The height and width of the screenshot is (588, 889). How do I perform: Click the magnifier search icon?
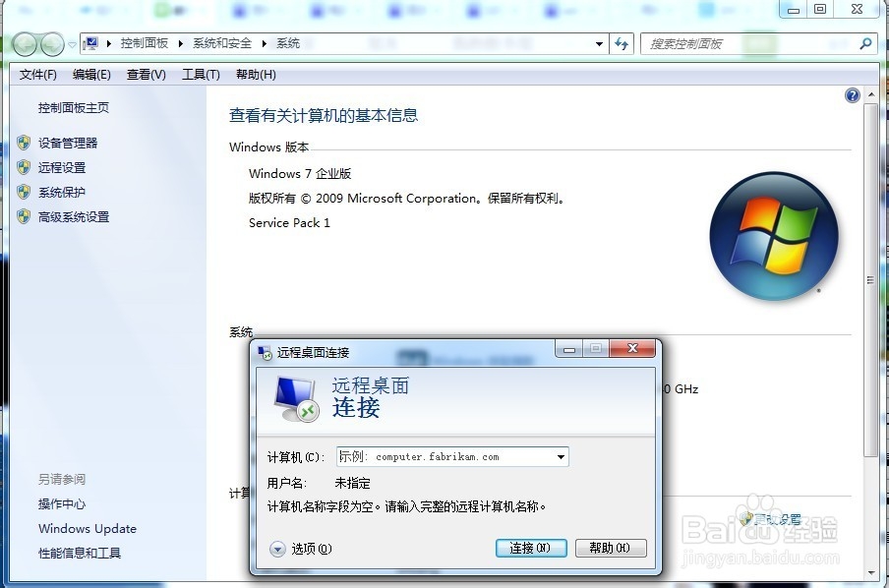coord(865,43)
